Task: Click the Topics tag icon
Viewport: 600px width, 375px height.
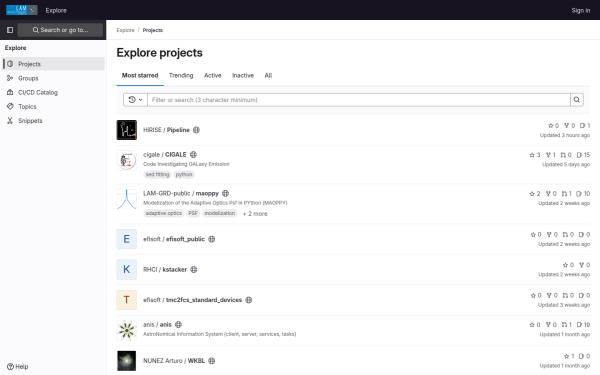Action: coord(10,106)
